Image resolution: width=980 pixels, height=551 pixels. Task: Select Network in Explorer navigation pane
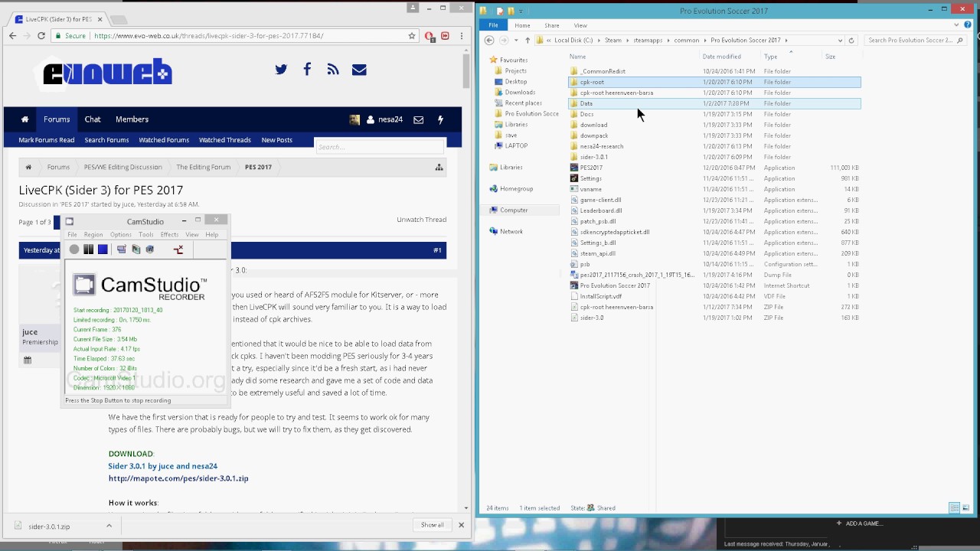pyautogui.click(x=511, y=231)
